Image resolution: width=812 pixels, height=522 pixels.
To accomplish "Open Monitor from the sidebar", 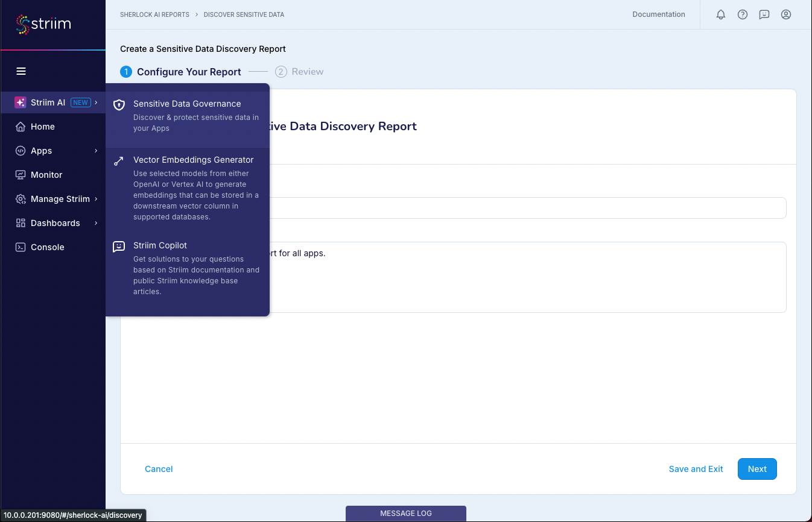I will pos(46,175).
